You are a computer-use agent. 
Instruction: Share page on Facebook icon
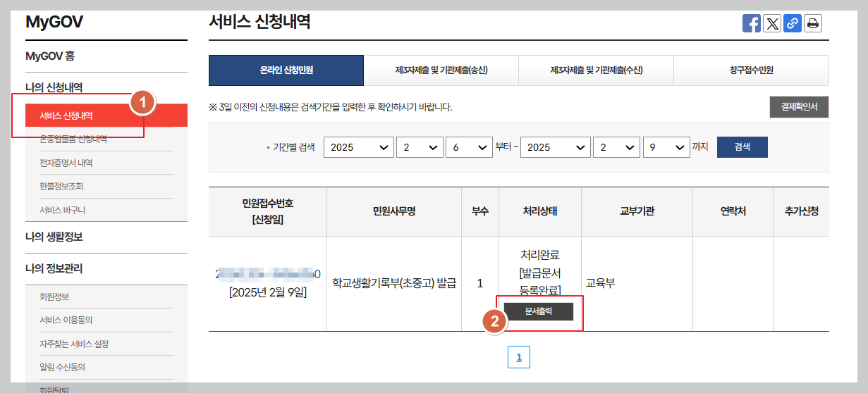tap(752, 23)
